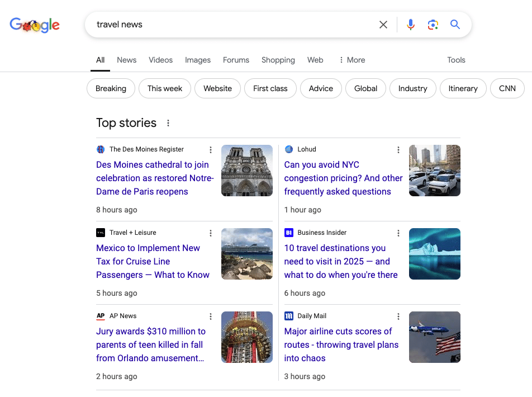Apply the Global filter chip
Viewport: 532px width, 397px height.
click(x=365, y=89)
